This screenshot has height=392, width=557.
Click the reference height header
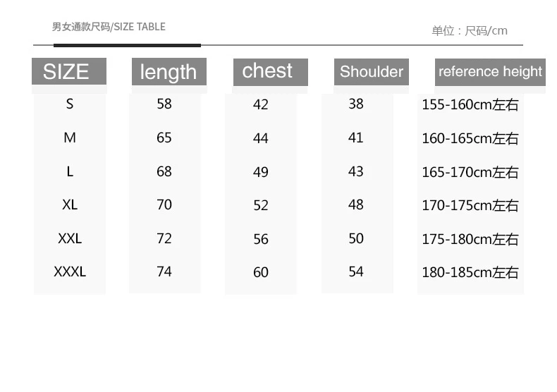click(x=490, y=72)
